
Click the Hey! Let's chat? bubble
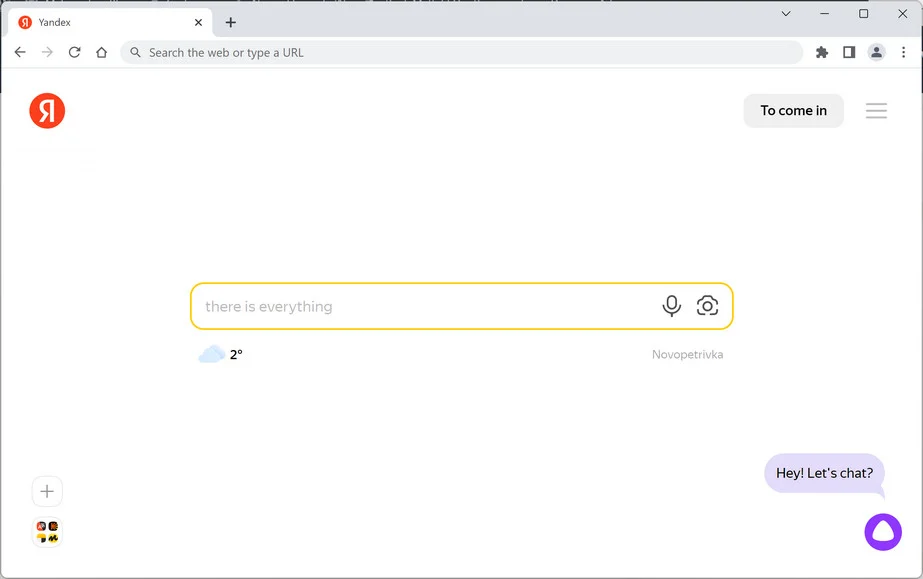(x=824, y=473)
